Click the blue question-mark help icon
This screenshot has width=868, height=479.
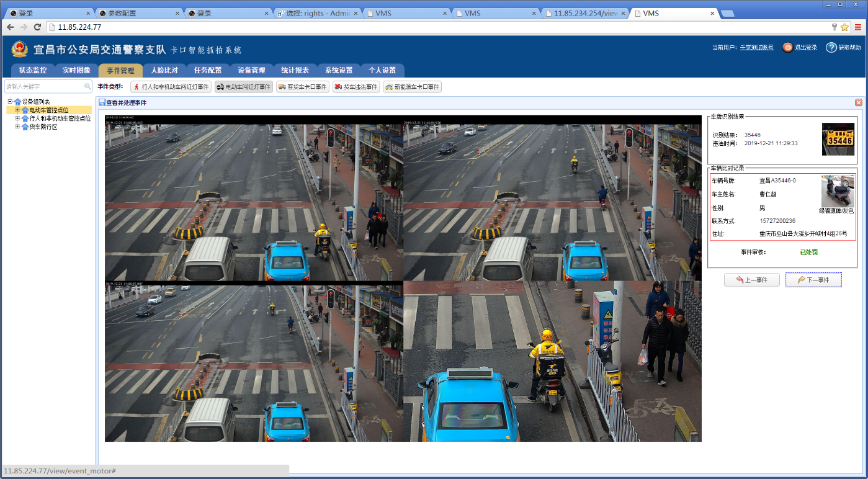tap(831, 48)
